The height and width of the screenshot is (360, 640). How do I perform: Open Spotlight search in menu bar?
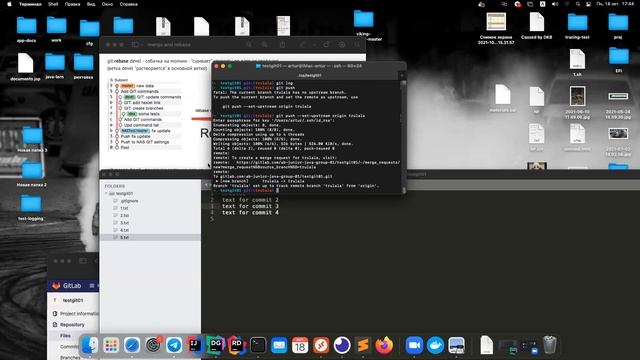578,4
